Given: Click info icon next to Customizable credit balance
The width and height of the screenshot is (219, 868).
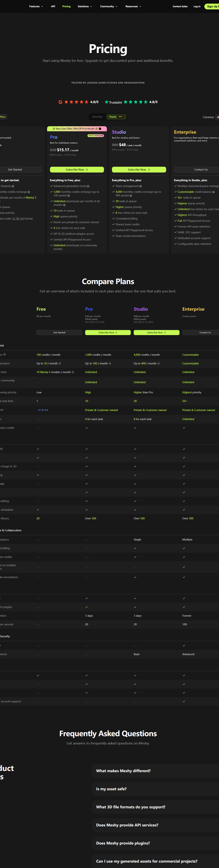Looking at the screenshot, I should [213, 192].
